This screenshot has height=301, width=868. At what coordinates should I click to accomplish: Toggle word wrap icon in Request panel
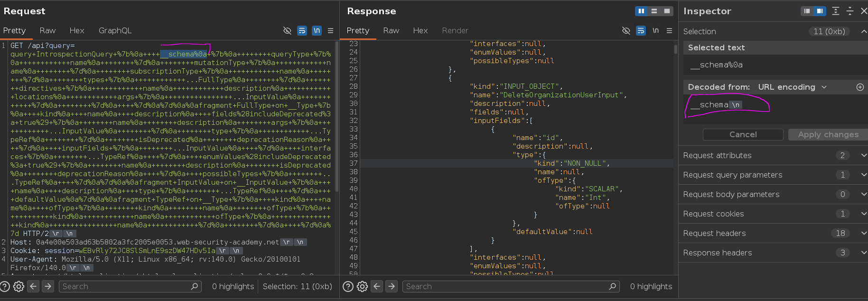(x=302, y=30)
